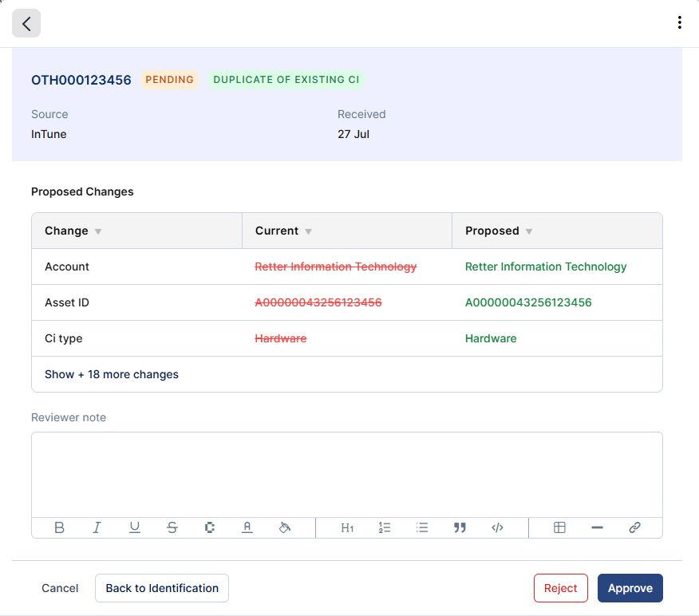Toggle italic formatting in reviewer note
This screenshot has height=616, width=699.
97,527
